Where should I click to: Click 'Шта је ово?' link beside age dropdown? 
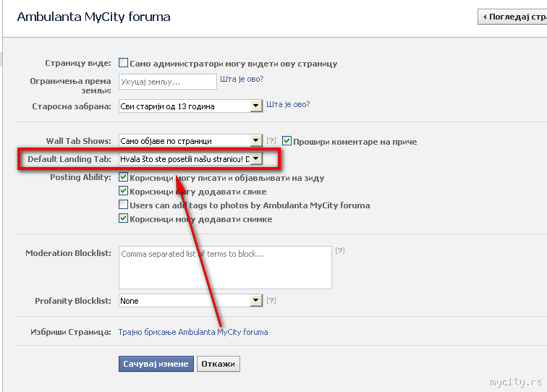tap(288, 104)
